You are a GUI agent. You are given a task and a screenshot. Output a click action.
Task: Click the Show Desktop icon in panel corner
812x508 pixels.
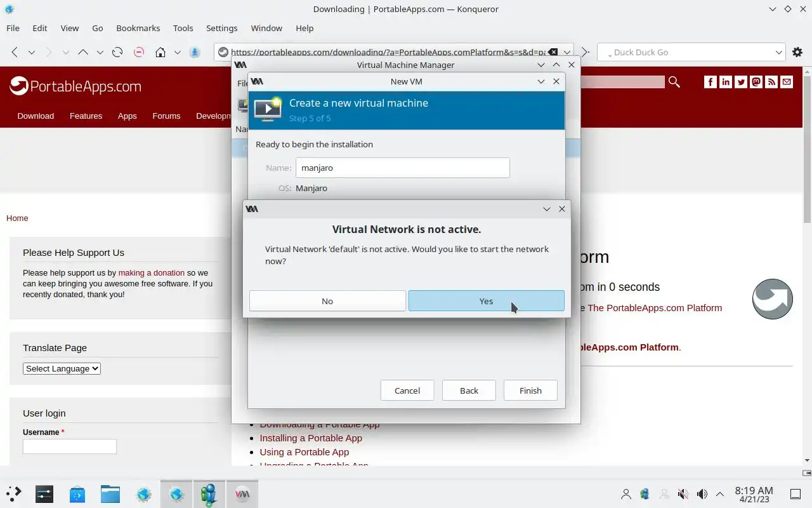coord(796,494)
